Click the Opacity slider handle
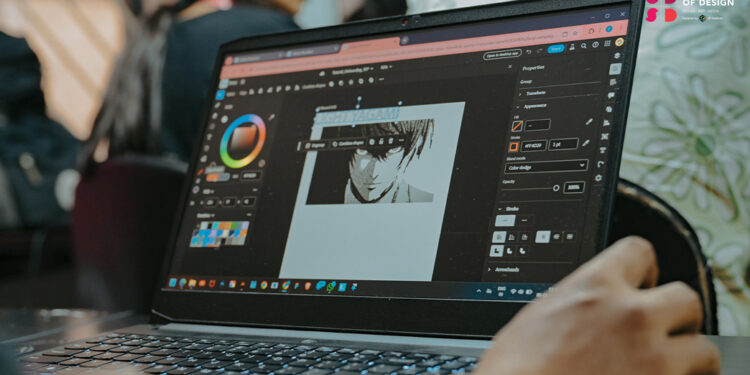The width and height of the screenshot is (750, 375). 556,188
